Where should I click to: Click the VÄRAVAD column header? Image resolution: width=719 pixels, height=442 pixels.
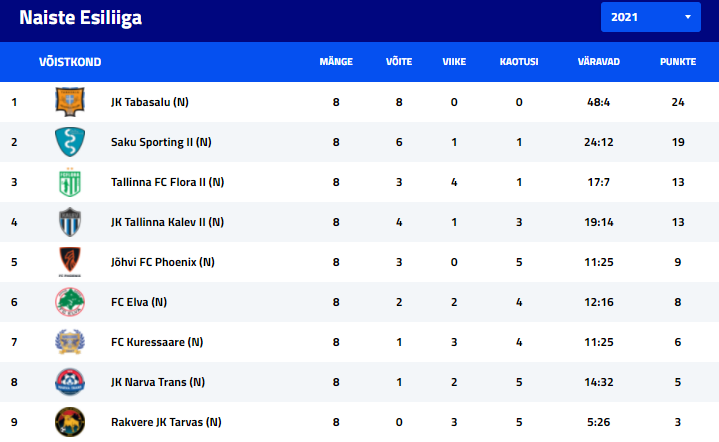point(598,62)
